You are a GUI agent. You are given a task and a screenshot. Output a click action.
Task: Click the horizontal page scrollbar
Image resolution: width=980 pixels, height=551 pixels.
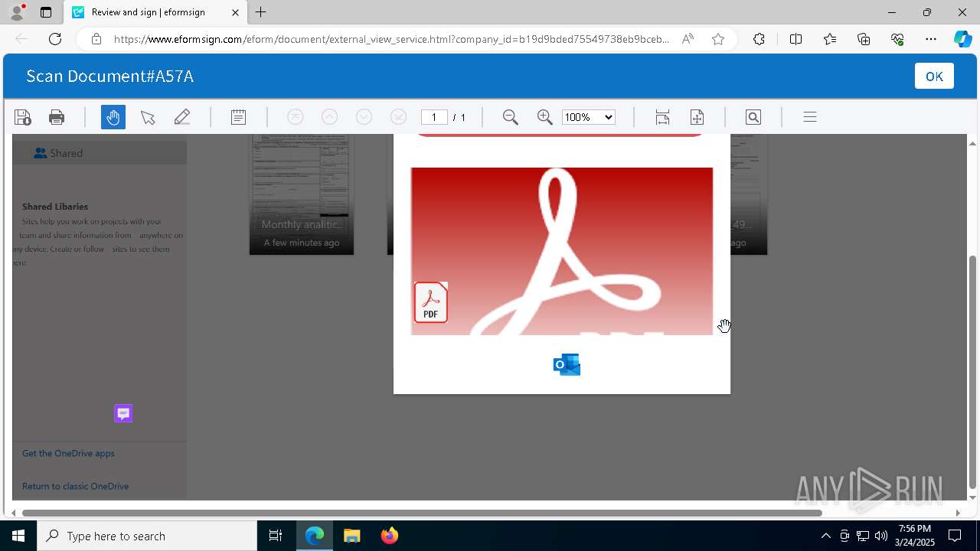[422, 513]
